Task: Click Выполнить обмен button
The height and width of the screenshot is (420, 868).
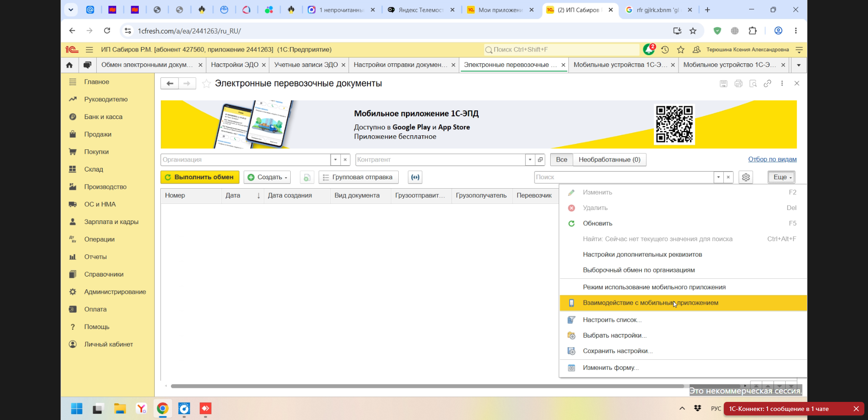Action: click(200, 177)
